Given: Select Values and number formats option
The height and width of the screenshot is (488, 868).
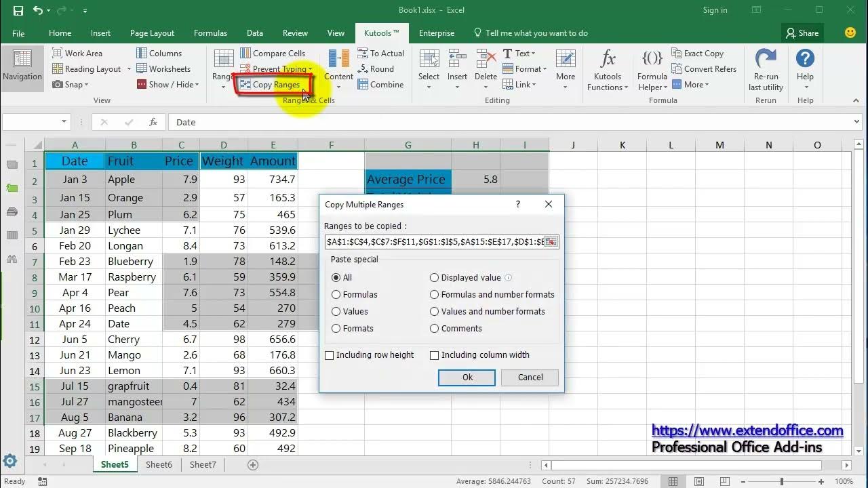Looking at the screenshot, I should [x=488, y=311].
